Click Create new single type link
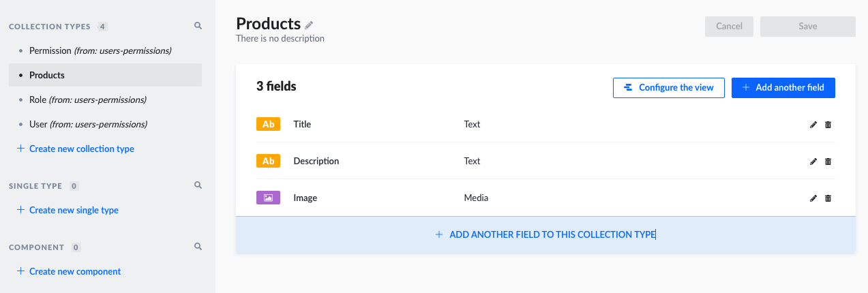This screenshot has width=868, height=293. [x=74, y=210]
